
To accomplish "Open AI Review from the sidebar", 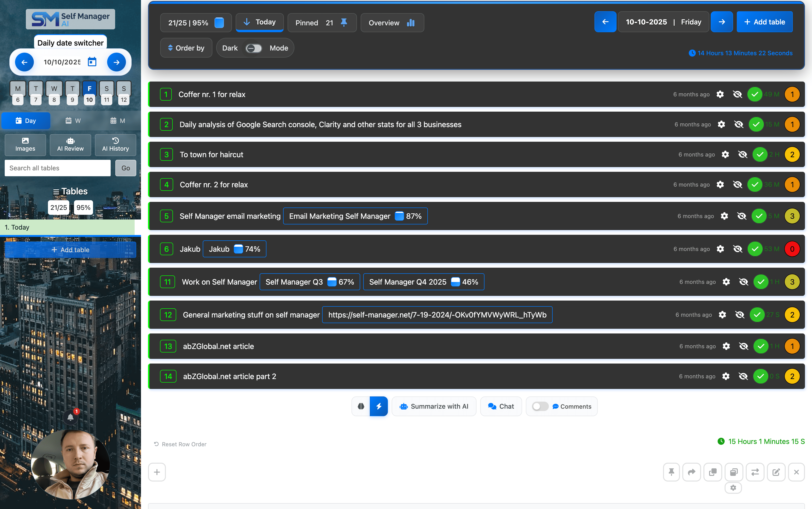I will click(x=70, y=145).
